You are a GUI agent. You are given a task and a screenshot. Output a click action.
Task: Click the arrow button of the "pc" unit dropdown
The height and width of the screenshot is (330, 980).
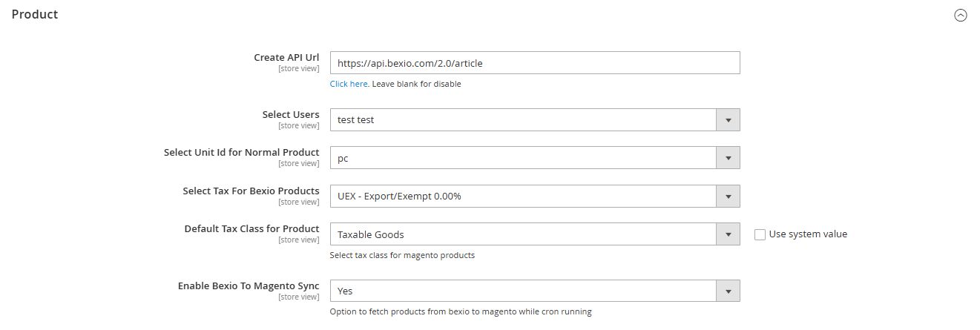point(728,158)
